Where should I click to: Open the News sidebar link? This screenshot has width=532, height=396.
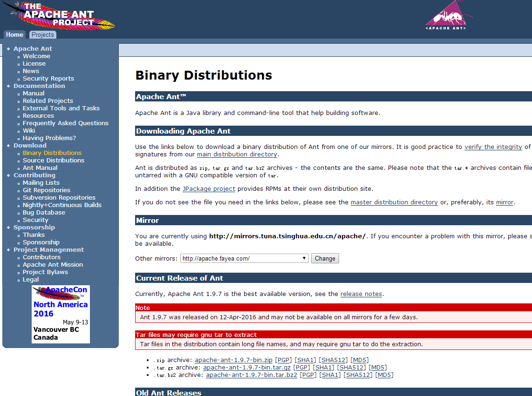(31, 71)
